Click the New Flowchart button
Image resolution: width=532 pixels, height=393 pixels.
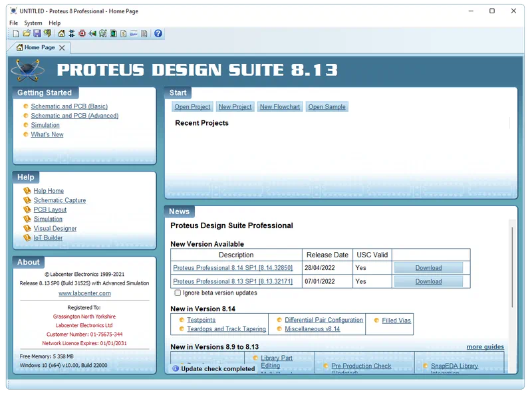click(280, 106)
